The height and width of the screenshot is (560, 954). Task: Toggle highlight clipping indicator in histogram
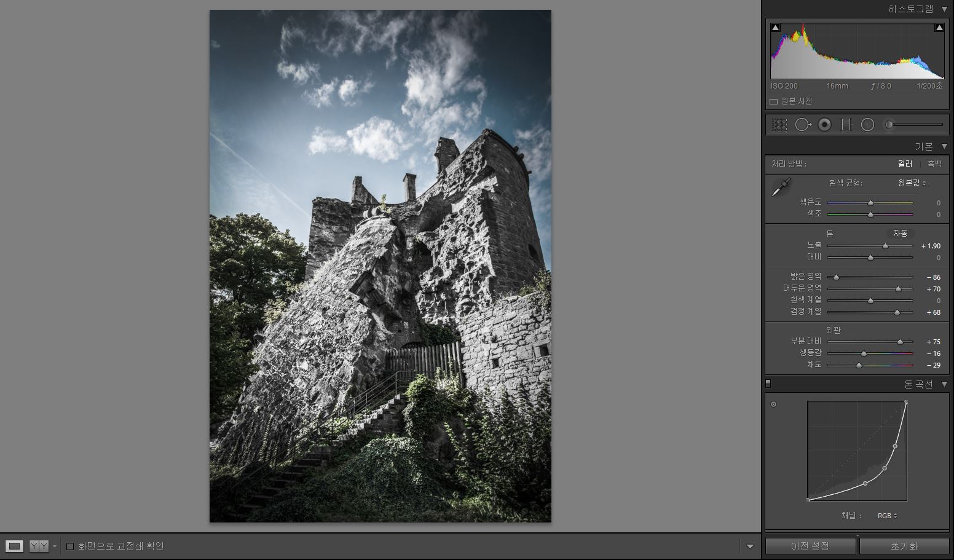coord(939,28)
